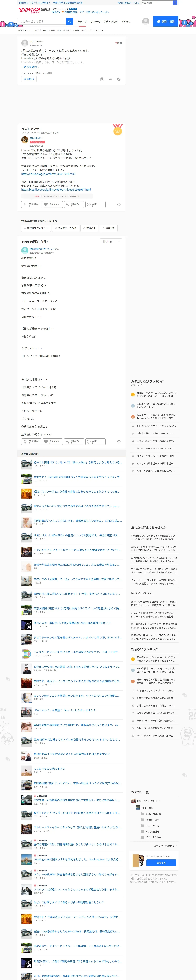Click the web search magnifier icon

pos(175,3)
